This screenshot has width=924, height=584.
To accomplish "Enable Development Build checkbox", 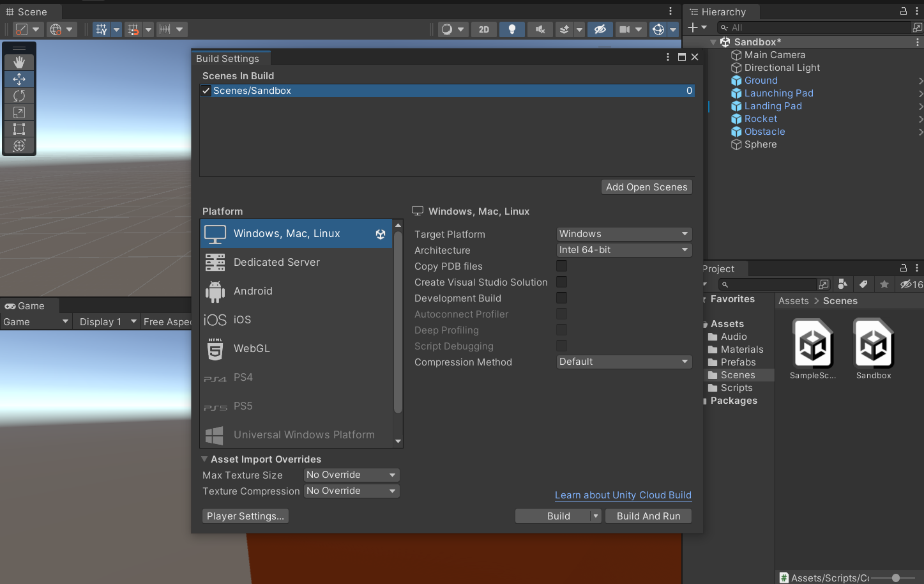I will click(561, 298).
